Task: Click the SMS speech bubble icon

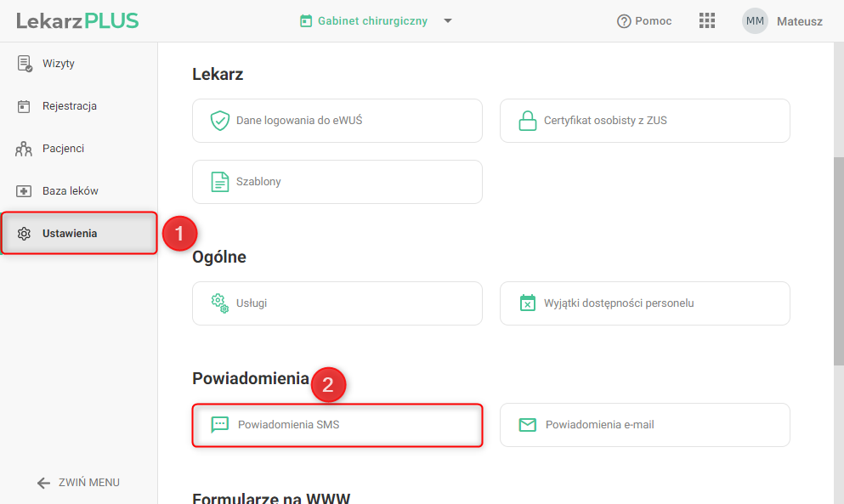Action: tap(219, 425)
